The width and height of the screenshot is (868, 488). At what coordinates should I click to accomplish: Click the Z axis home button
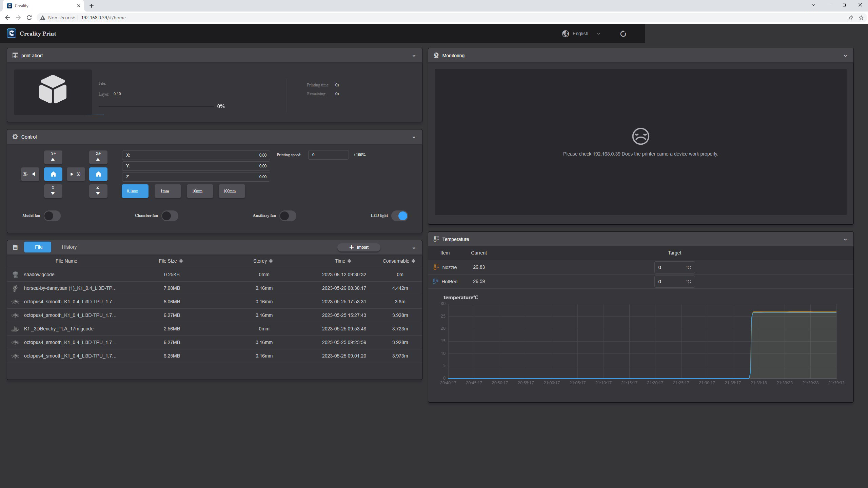tap(98, 174)
